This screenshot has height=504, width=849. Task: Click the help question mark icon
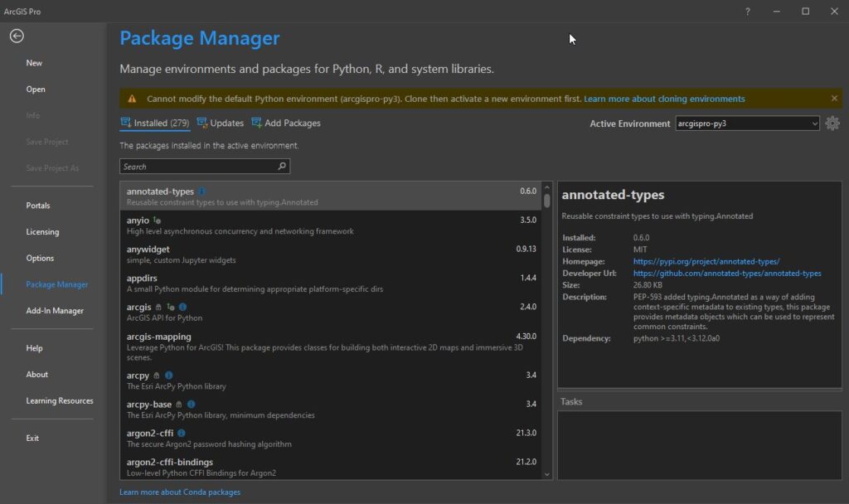tap(747, 12)
